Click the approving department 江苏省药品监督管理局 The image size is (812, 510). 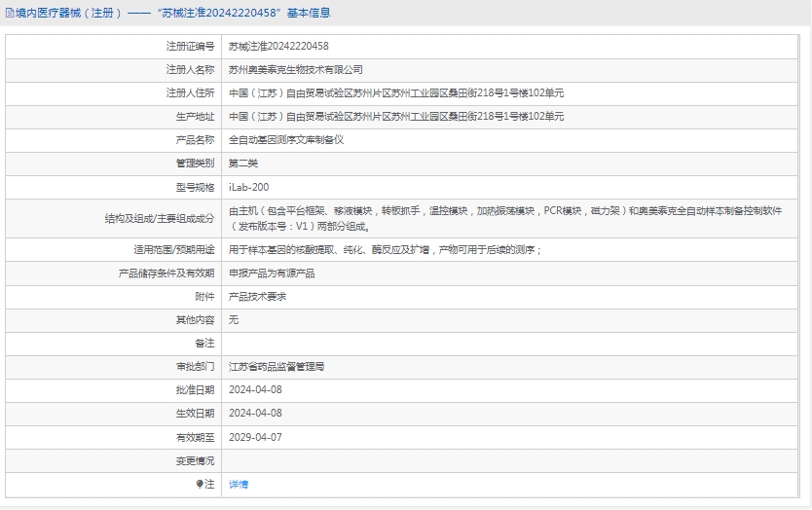(x=277, y=367)
